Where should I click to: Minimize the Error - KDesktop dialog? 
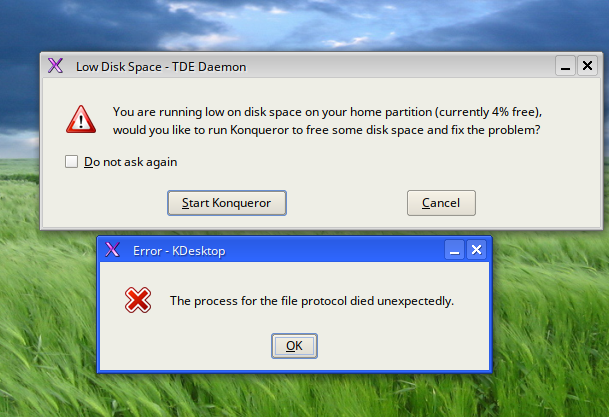click(454, 250)
